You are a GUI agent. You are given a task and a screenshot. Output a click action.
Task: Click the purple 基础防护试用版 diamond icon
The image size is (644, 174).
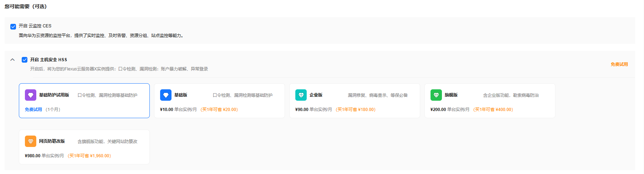[31, 95]
